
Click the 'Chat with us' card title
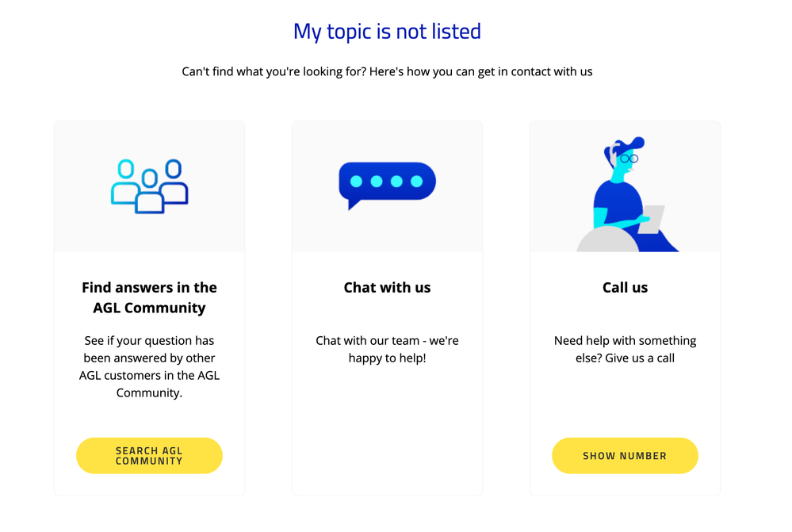(387, 287)
